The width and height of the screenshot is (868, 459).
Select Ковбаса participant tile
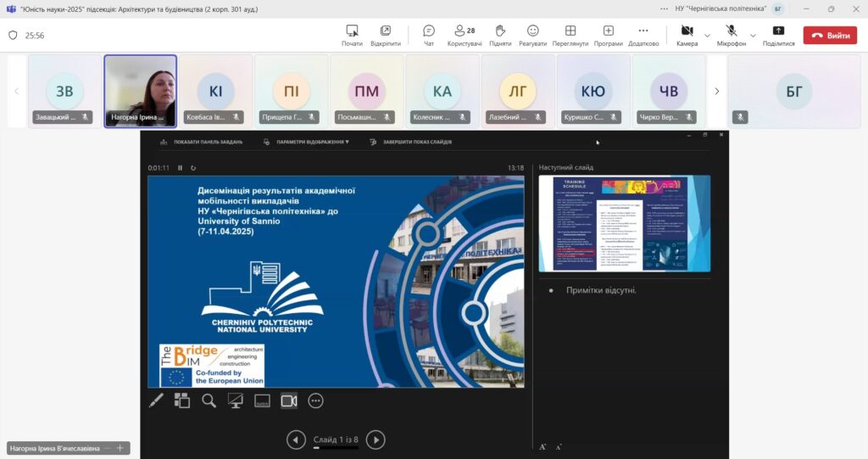pos(216,91)
